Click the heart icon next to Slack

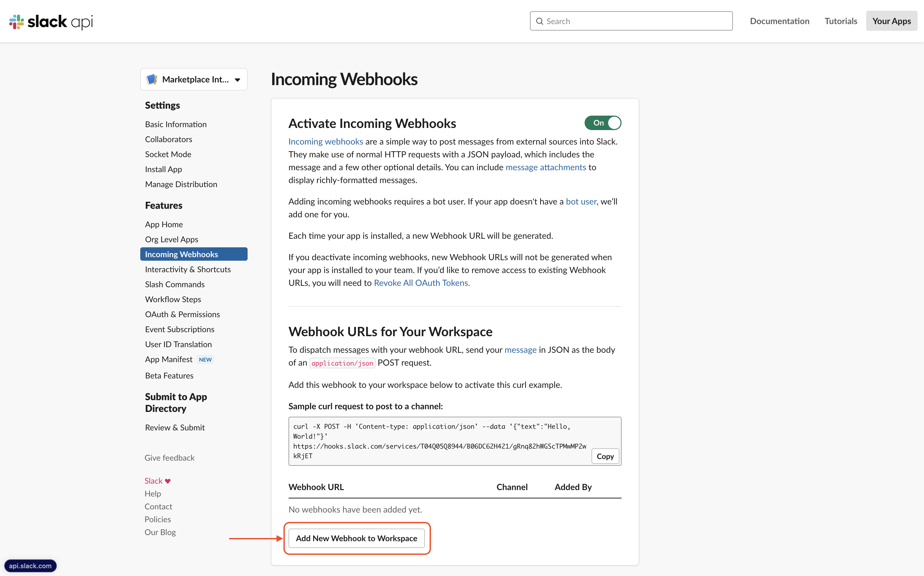[168, 480]
